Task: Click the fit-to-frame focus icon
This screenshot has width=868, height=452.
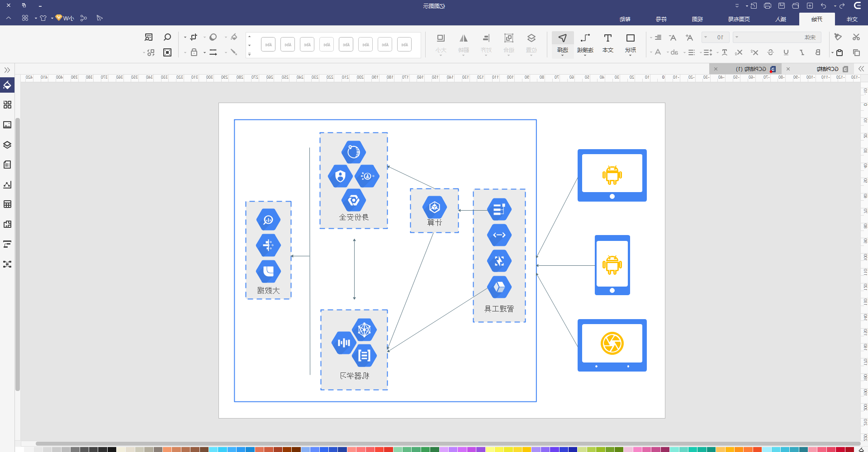Action: click(x=167, y=52)
